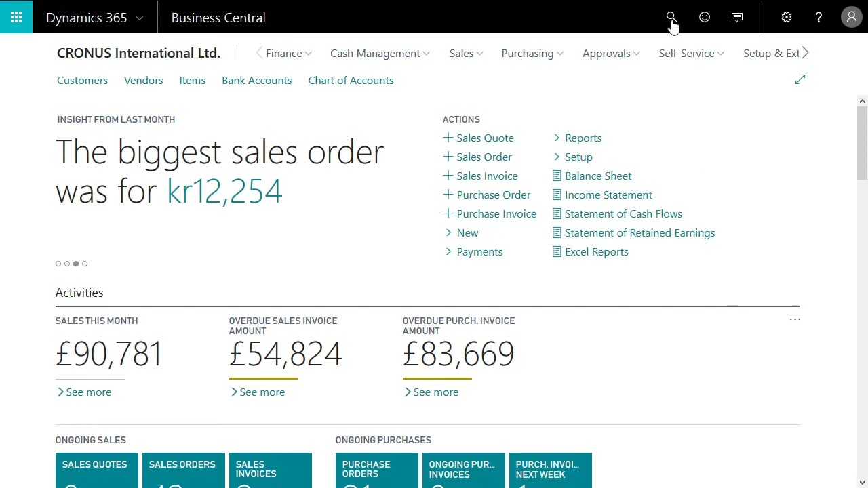
Task: Select second insight carousel dot
Action: pyautogui.click(x=67, y=264)
